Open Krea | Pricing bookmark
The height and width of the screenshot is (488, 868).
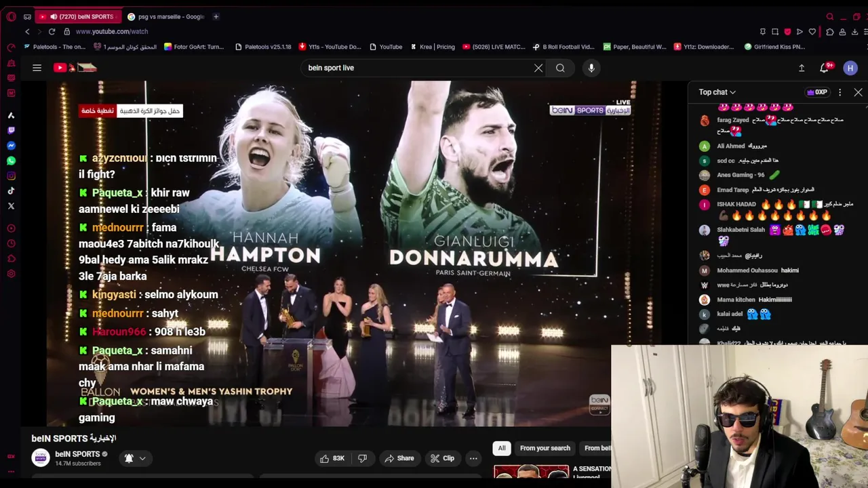[x=432, y=47]
